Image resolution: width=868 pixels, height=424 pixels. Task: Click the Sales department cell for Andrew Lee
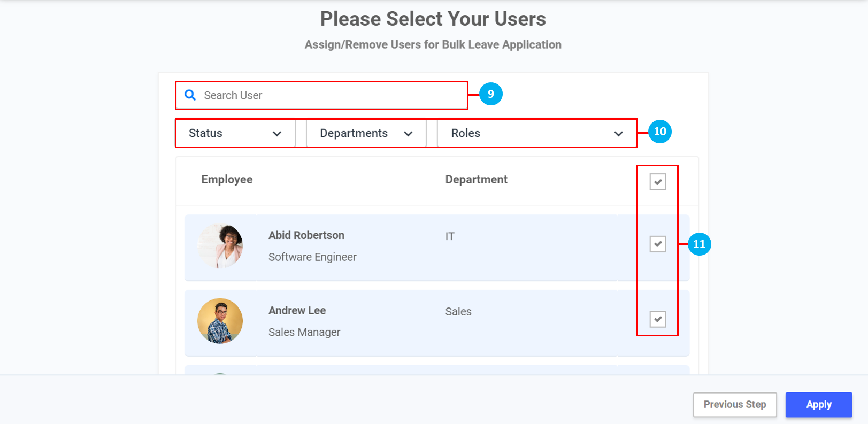[x=458, y=312]
